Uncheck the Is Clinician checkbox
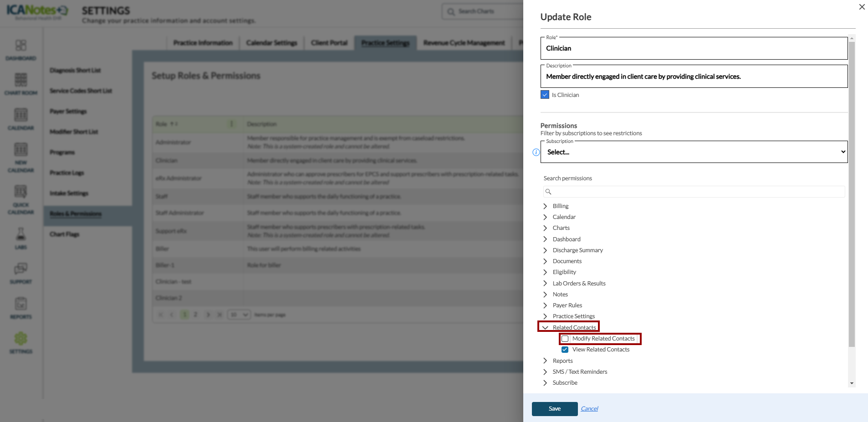 coord(545,95)
